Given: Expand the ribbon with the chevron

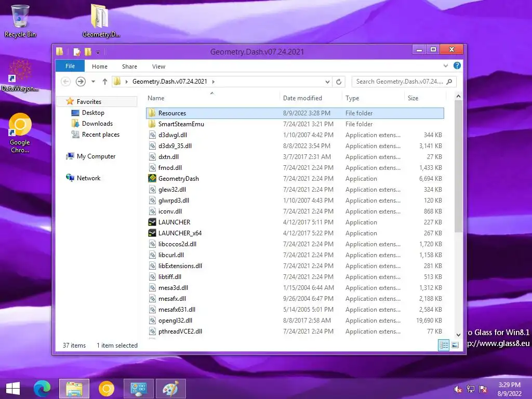Looking at the screenshot, I should (x=445, y=66).
